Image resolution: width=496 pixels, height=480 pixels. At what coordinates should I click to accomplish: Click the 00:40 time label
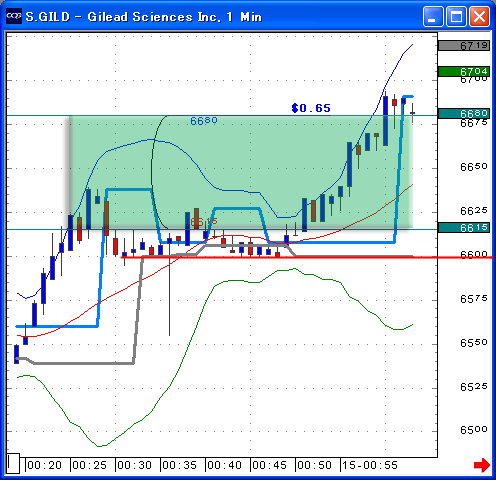pyautogui.click(x=225, y=465)
